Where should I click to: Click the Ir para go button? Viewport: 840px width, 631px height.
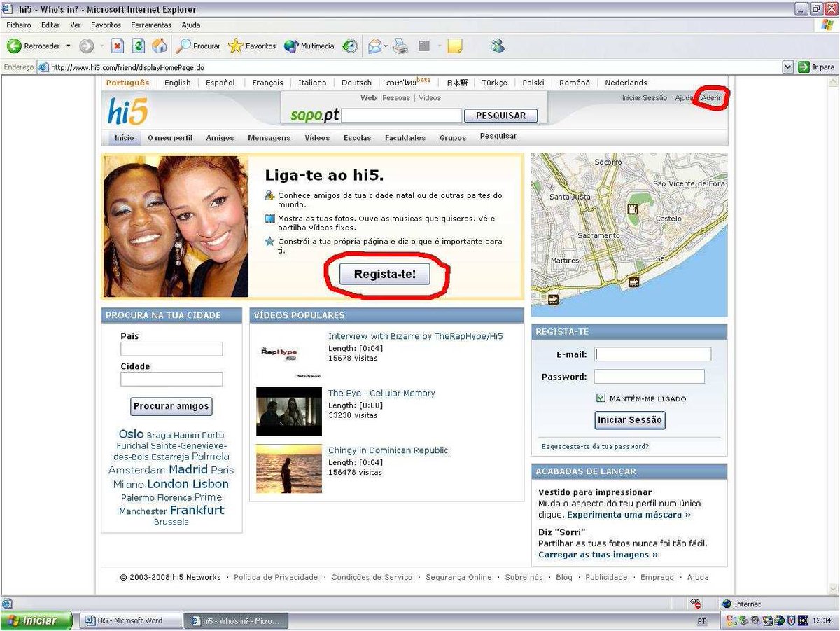[817, 67]
